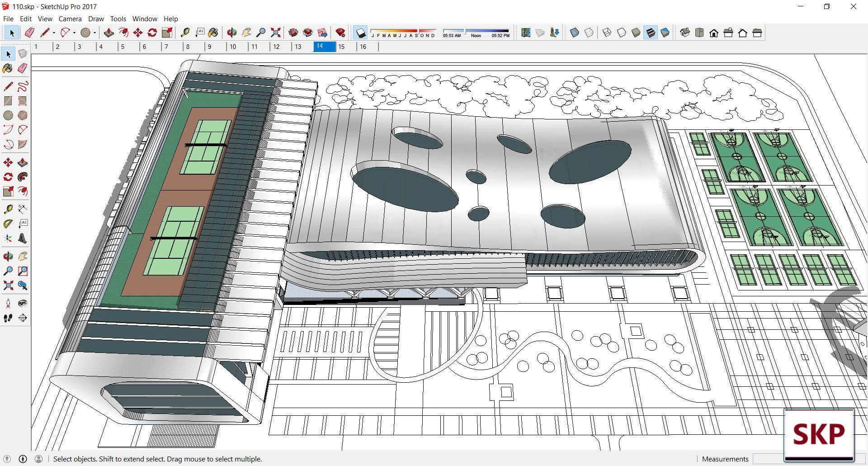Toggle Show/Hide Shadows
Viewport: 868px width, 466px height.
[360, 33]
